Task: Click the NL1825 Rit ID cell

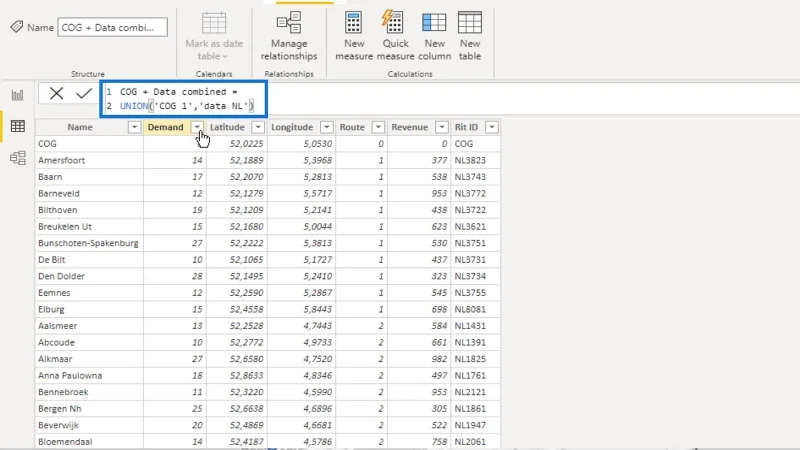Action: click(476, 359)
